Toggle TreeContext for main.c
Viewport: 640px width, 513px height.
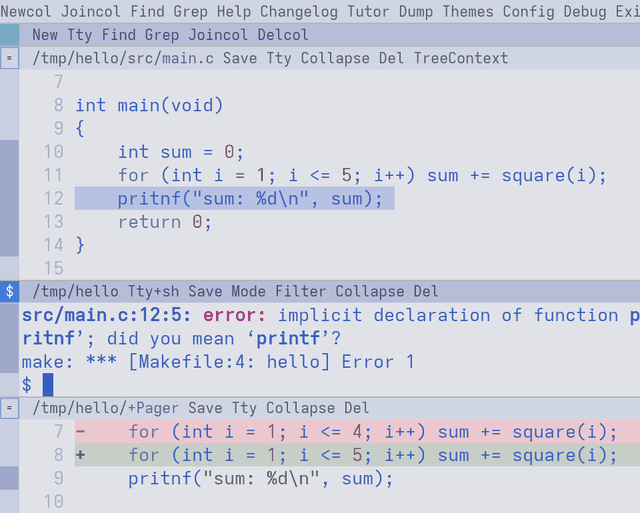[461, 58]
